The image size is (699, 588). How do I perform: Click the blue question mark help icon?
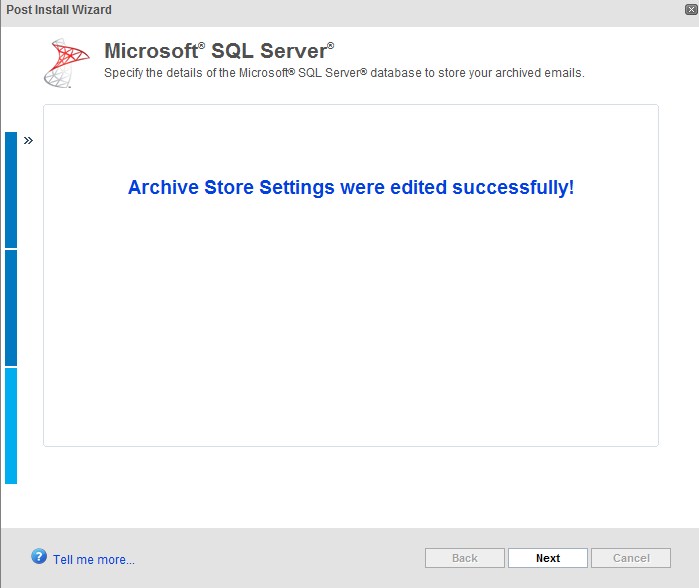39,556
